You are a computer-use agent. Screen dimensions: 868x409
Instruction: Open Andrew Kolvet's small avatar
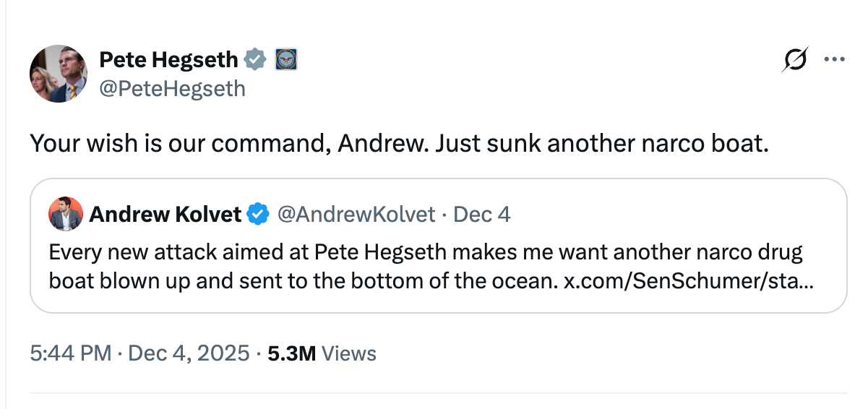point(65,215)
